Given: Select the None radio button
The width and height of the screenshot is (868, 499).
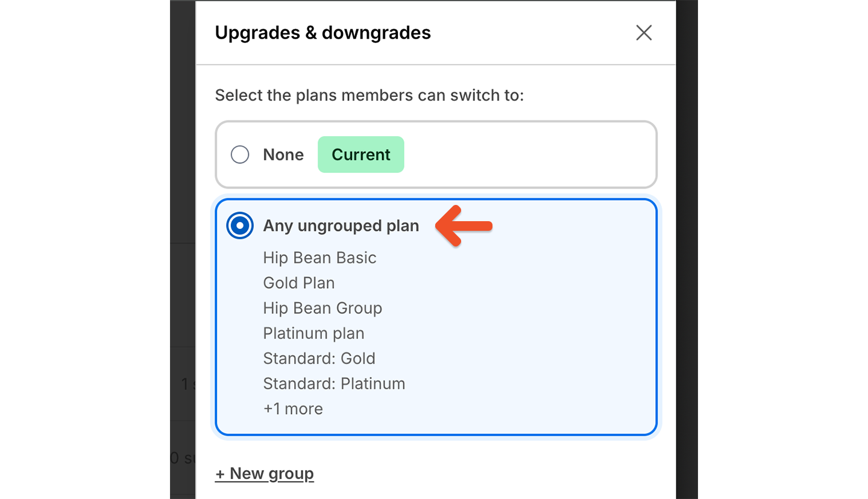Looking at the screenshot, I should [239, 154].
